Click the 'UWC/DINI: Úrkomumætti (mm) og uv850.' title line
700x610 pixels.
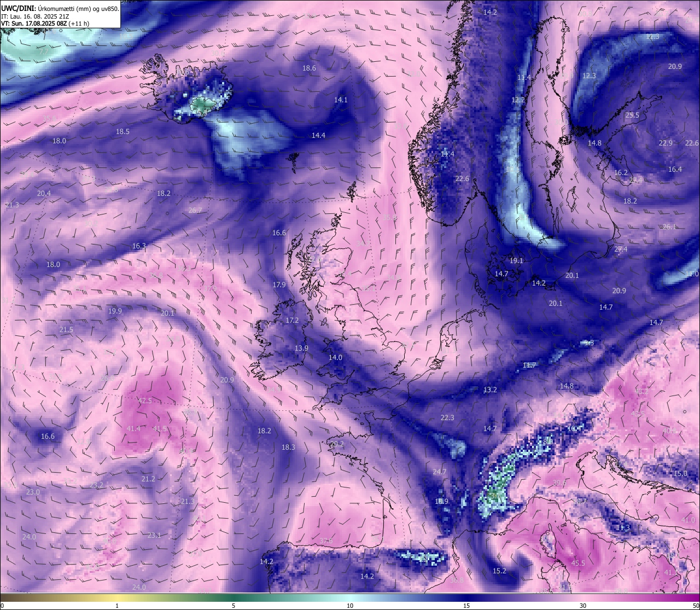point(60,8)
